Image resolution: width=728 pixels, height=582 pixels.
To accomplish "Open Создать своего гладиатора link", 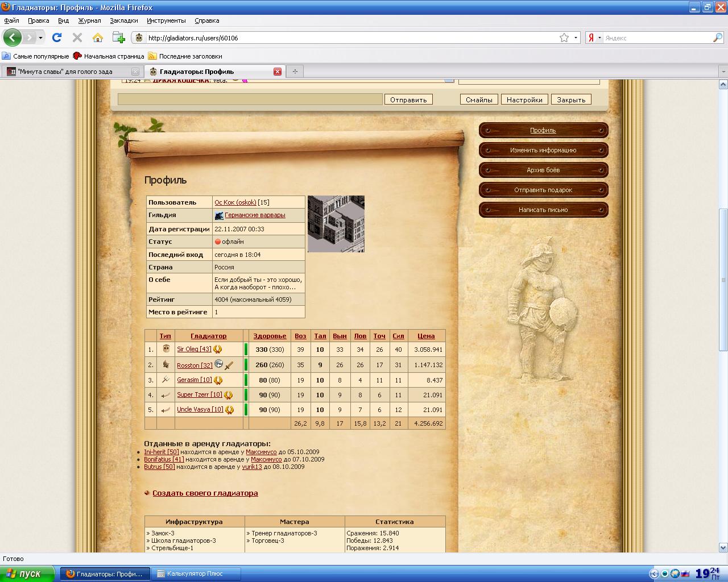I will pos(205,493).
